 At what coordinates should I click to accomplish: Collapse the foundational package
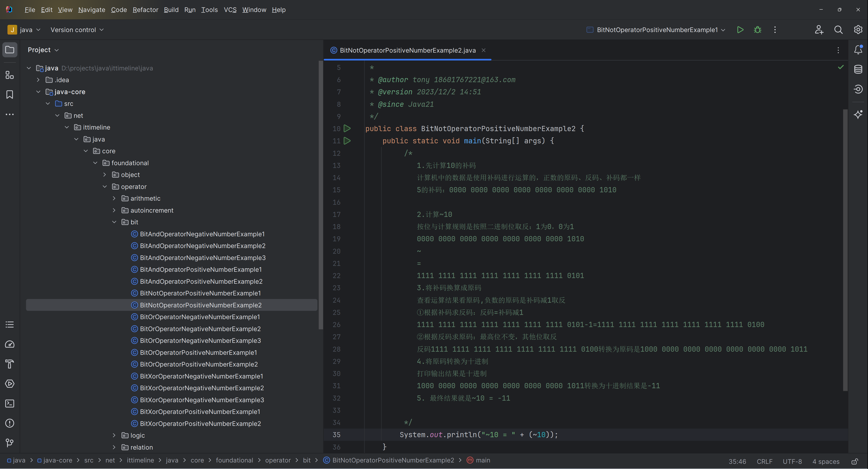[x=95, y=163]
